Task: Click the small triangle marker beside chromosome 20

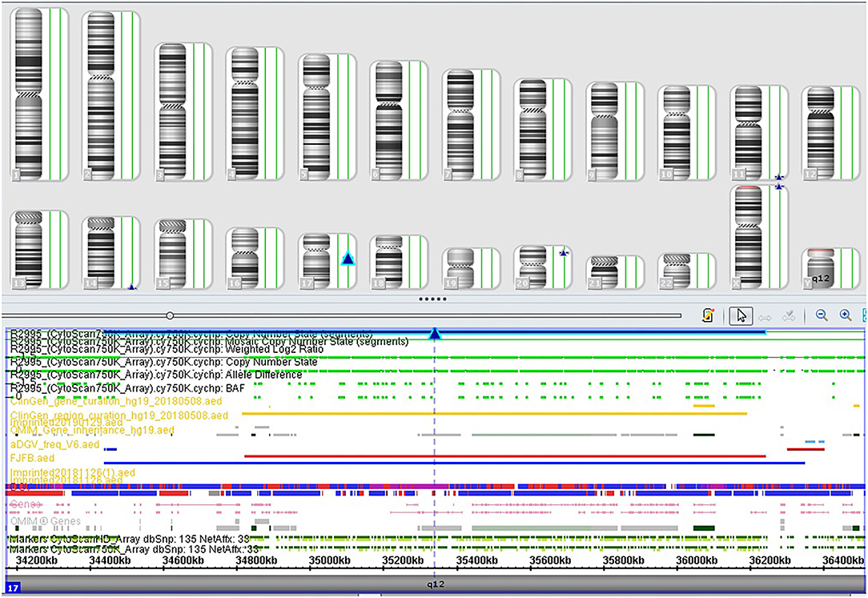Action: (x=564, y=253)
